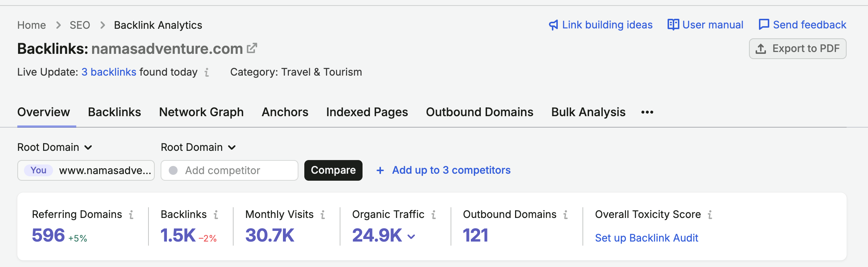Image resolution: width=868 pixels, height=267 pixels.
Task: Click Export to PDF button
Action: tap(798, 49)
